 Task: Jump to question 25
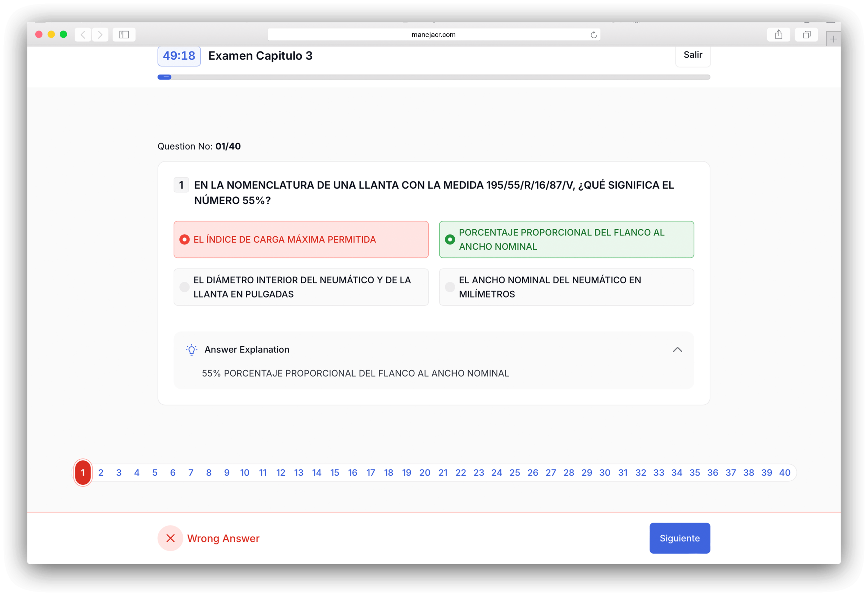(x=515, y=473)
